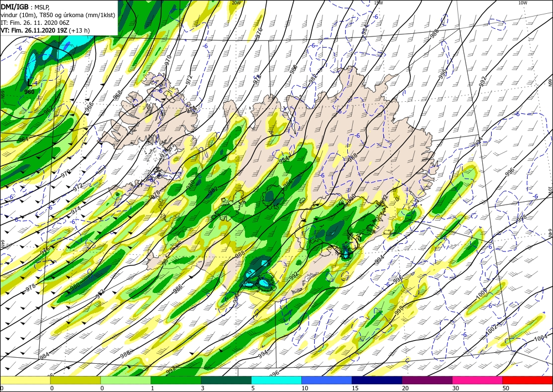Click the '15W' longitude label

coord(378,3)
